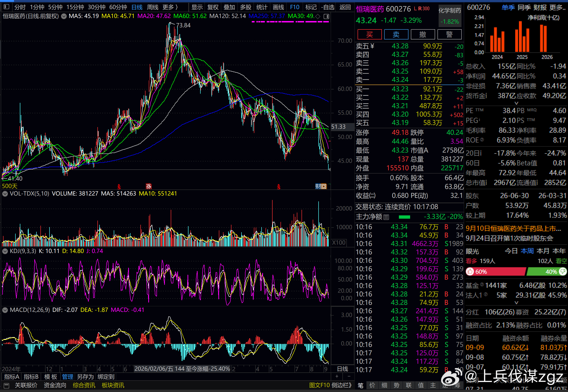Viewport: 568px width, 392px height.
Task: Click 管理 indicator management
Action: pyautogui.click(x=67, y=377)
